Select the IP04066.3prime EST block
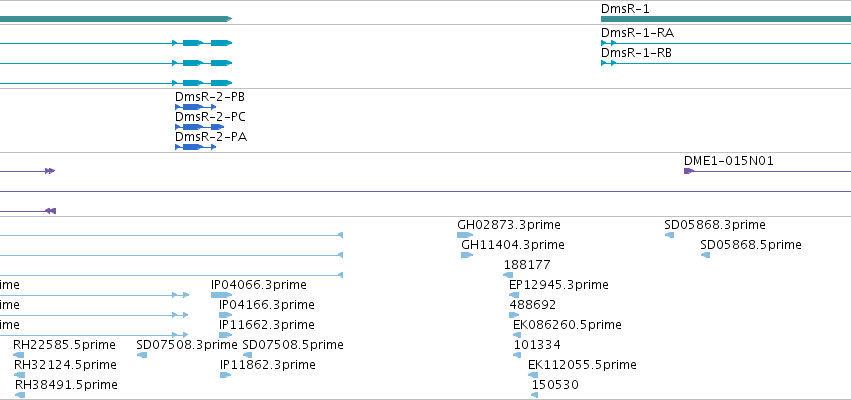The height and width of the screenshot is (400, 851). [x=221, y=295]
